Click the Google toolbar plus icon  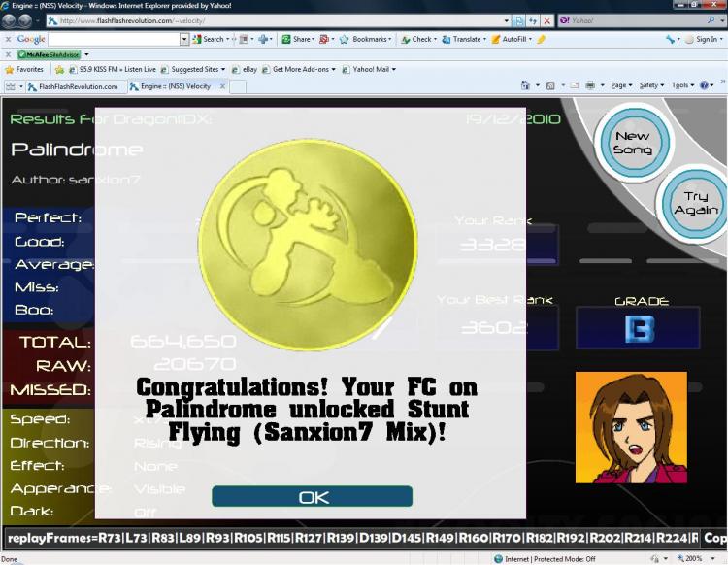[263, 40]
